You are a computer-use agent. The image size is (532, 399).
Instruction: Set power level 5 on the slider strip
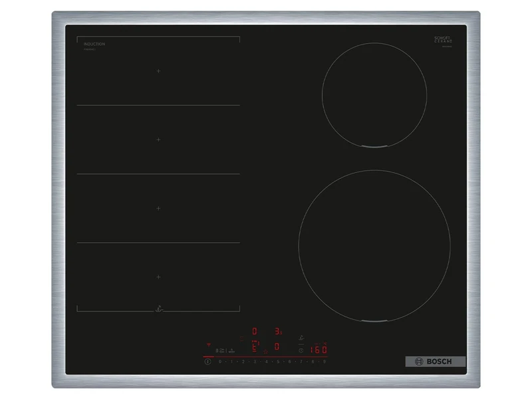[277, 362]
